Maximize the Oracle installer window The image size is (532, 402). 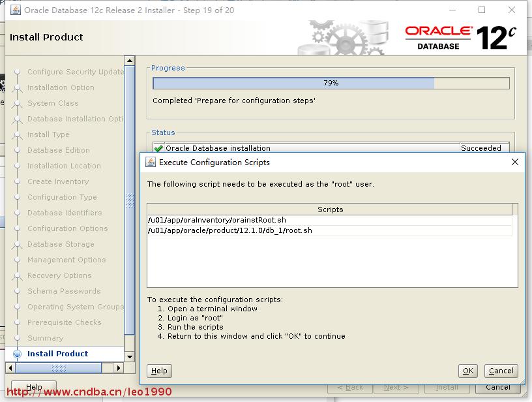tap(482, 10)
